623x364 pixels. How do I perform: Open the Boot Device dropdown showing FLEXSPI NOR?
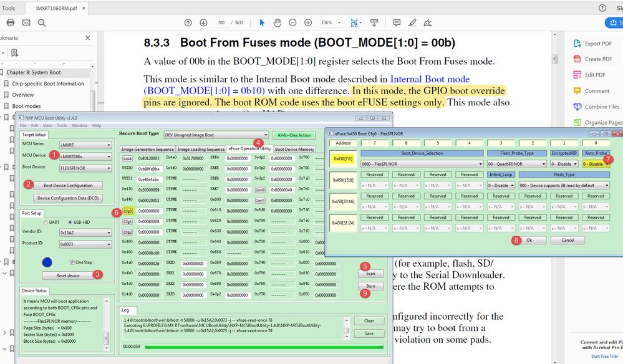85,168
